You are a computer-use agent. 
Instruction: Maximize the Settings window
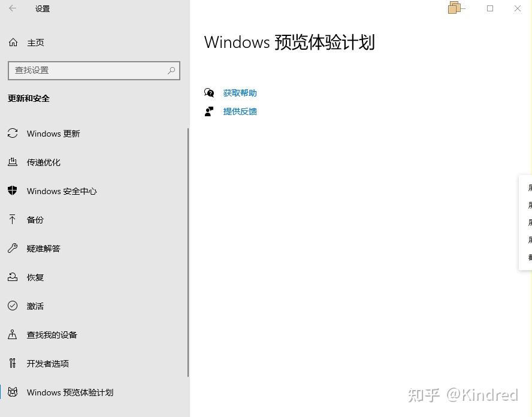490,8
